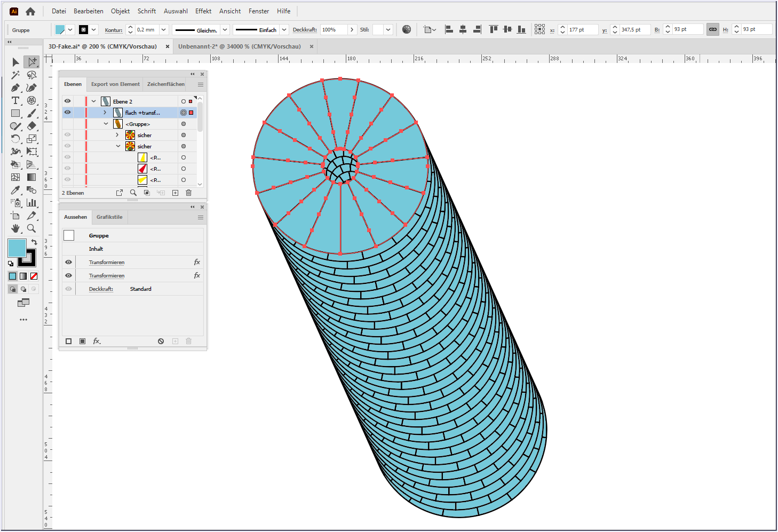The width and height of the screenshot is (778, 532).
Task: Click the blue fill color swatch in the toolbar
Action: tap(17, 248)
